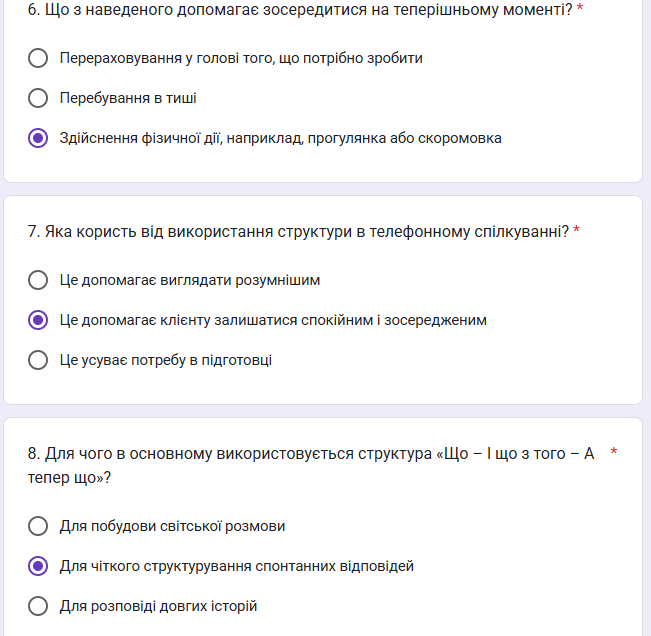Screen dimensions: 651x636
Task: Click answer label text 'Для розповіді довгих історій'
Action: (x=158, y=606)
